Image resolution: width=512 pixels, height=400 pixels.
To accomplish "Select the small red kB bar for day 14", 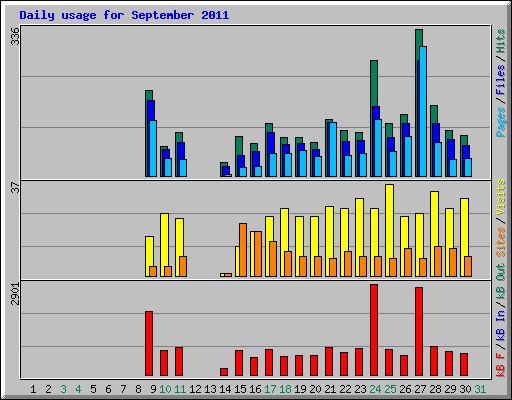I will click(x=224, y=372).
